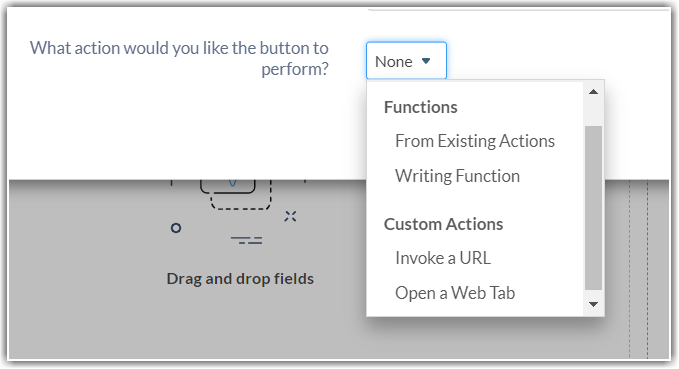Choose Writing Function from the list

457,176
